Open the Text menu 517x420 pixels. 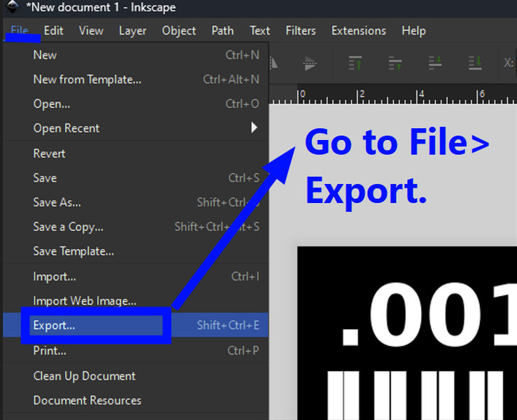coord(260,31)
